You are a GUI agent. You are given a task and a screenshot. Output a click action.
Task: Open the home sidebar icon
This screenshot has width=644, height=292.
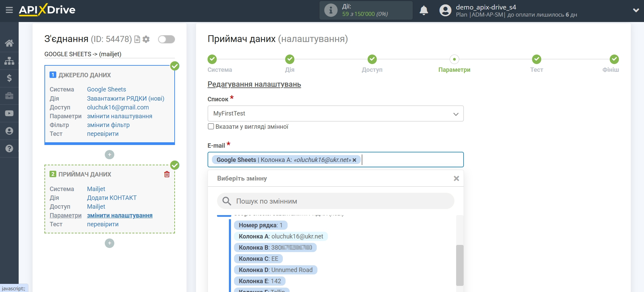coord(9,43)
